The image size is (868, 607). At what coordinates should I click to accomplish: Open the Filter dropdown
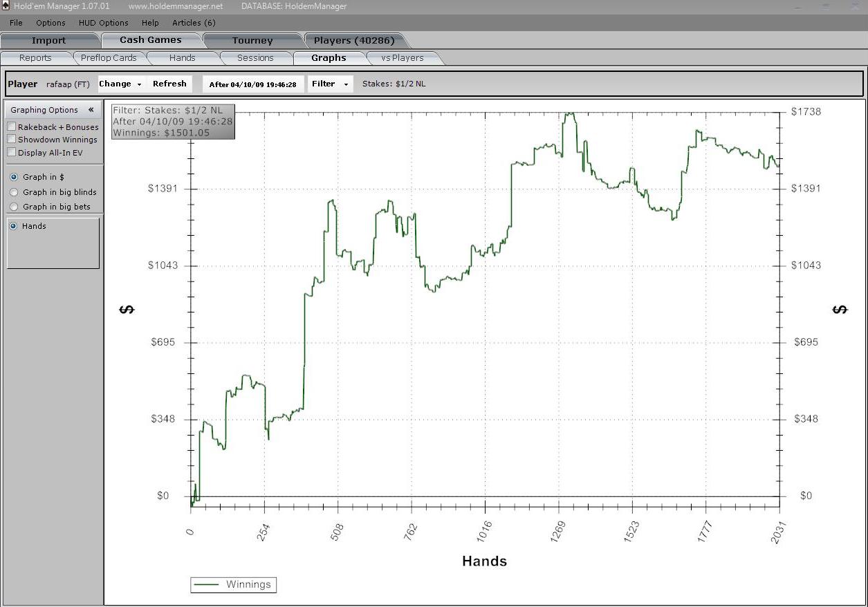[330, 84]
